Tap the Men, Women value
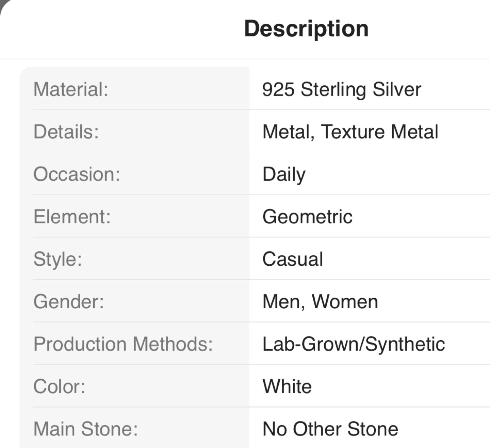Image resolution: width=490 pixels, height=448 pixels. (320, 301)
